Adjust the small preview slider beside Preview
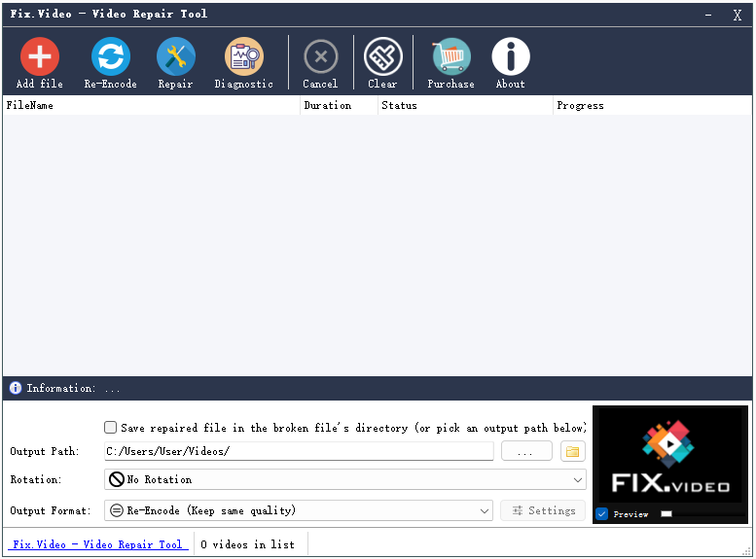Viewport: 756px width, 559px height. pyautogui.click(x=666, y=513)
